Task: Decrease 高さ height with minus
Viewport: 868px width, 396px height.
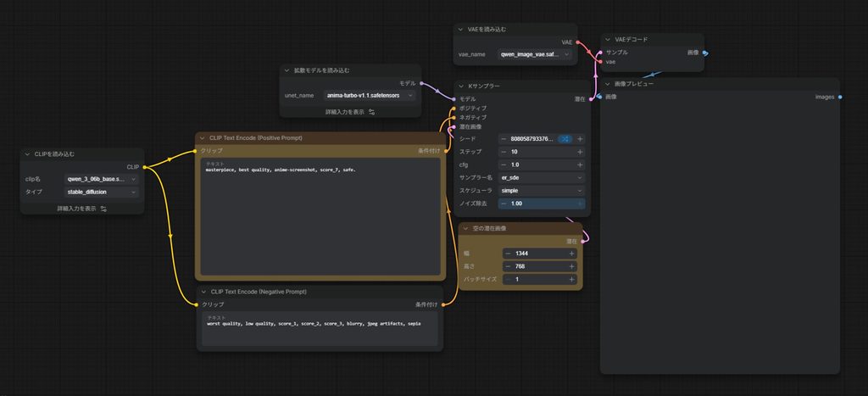Action: tap(509, 266)
